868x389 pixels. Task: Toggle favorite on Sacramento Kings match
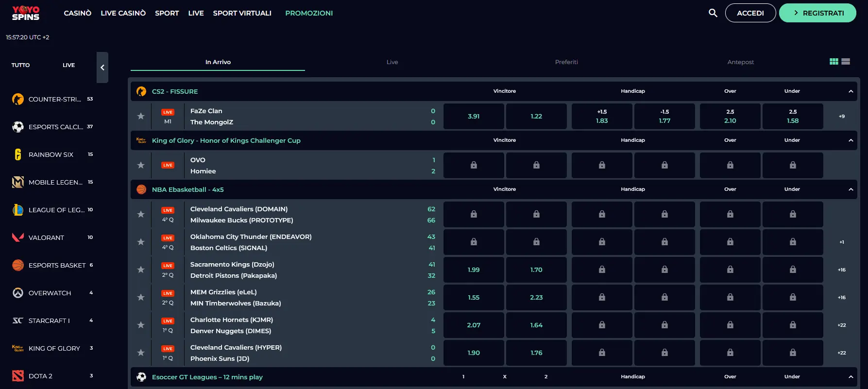pyautogui.click(x=141, y=270)
